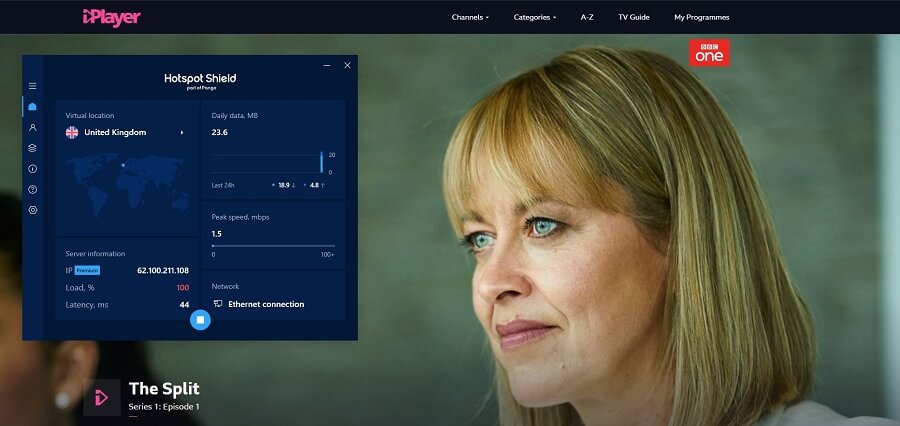The image size is (900, 426).
Task: Click the iPlayer play icon beside The Split
Action: coord(102,397)
